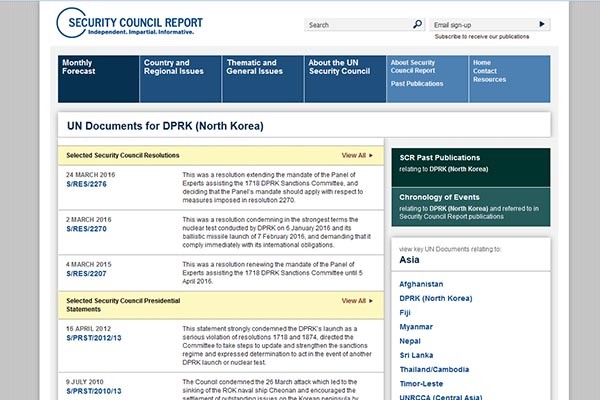This screenshot has height=400, width=600.
Task: Open document S/PRST/2012/13
Action: 94,338
